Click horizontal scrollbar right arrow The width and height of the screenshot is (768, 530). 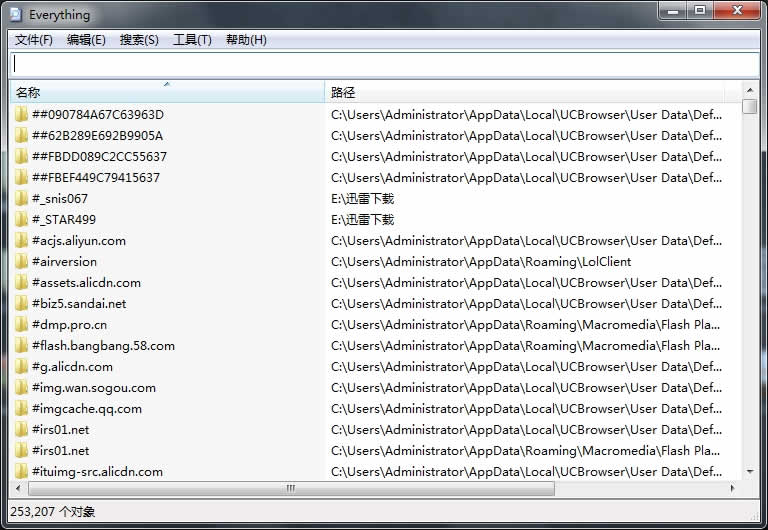pyautogui.click(x=732, y=488)
